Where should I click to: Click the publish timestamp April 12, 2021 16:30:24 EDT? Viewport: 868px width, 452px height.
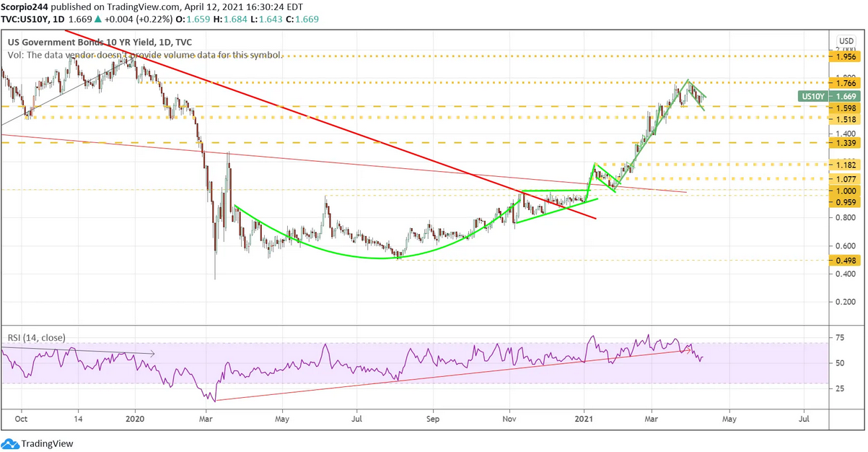click(x=245, y=6)
